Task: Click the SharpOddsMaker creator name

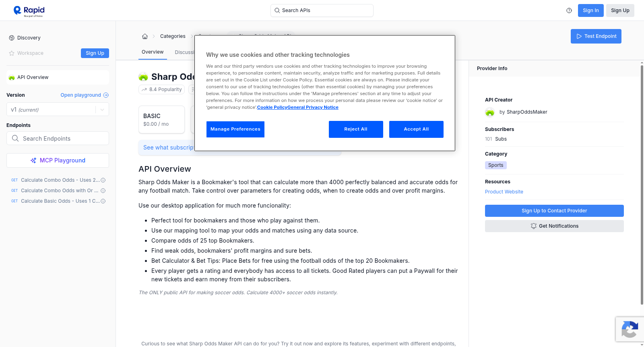Action: coord(527,112)
